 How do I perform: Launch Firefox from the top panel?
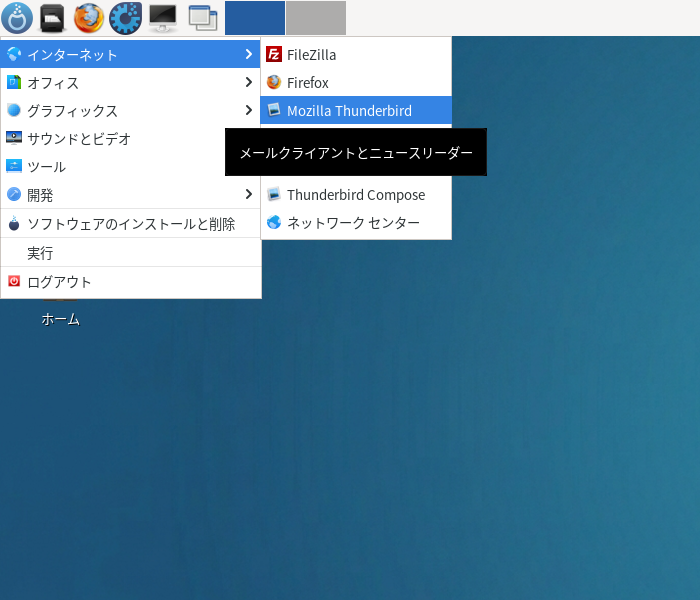point(89,18)
